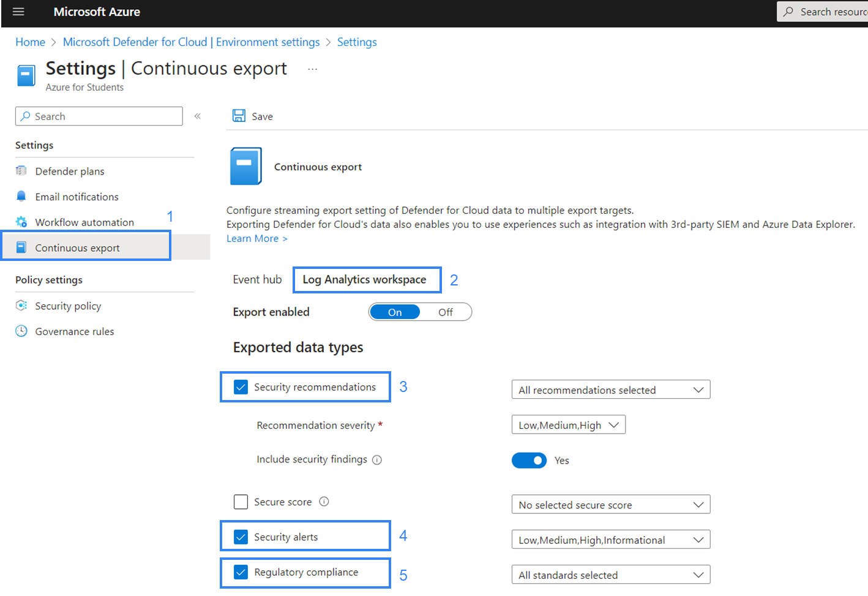
Task: Open Recommendation severity Low,Medium,High dropdown
Action: pos(569,424)
